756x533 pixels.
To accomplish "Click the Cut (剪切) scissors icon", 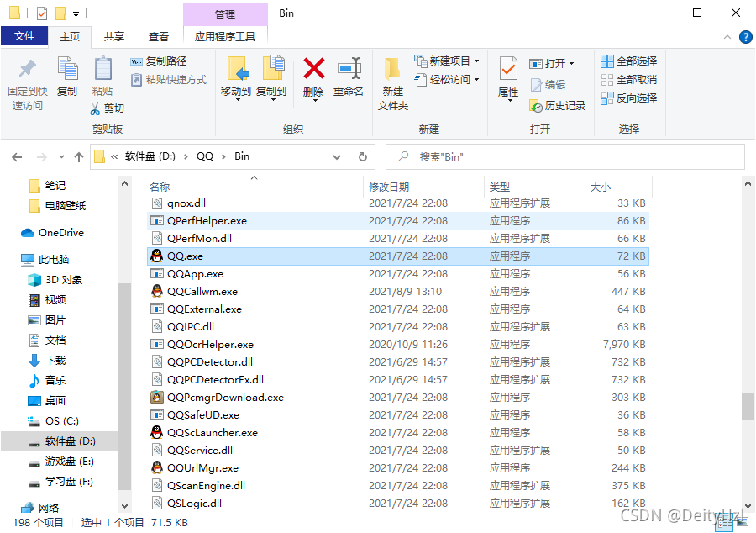I will point(95,108).
